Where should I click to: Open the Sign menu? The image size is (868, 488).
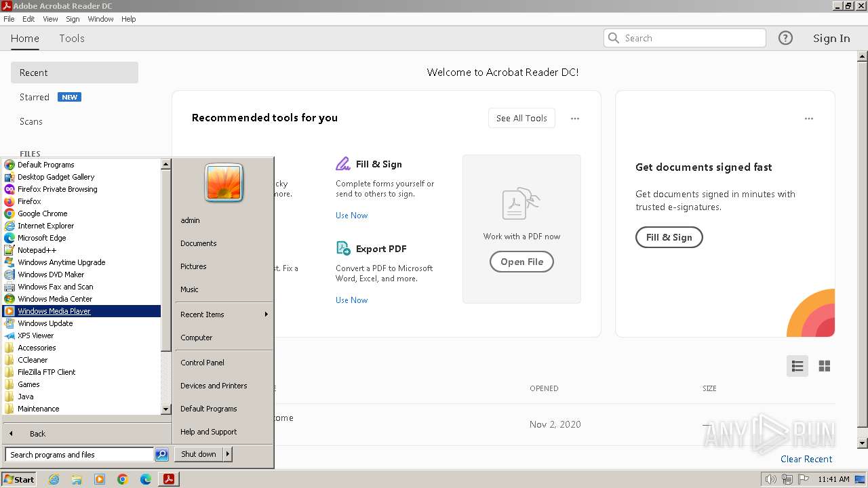73,19
